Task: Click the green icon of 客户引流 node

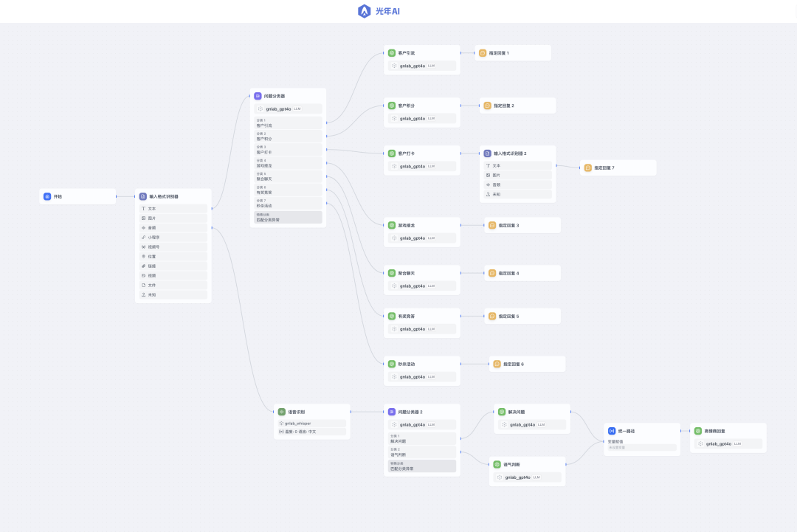Action: tap(392, 53)
